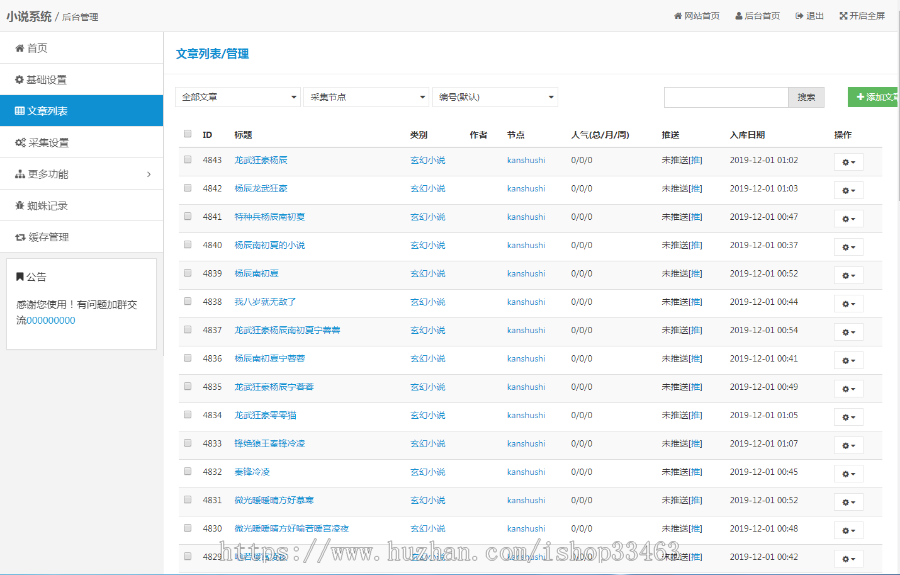Image resolution: width=900 pixels, height=575 pixels.
Task: Open the gear action menu for article 4841
Action: [848, 219]
